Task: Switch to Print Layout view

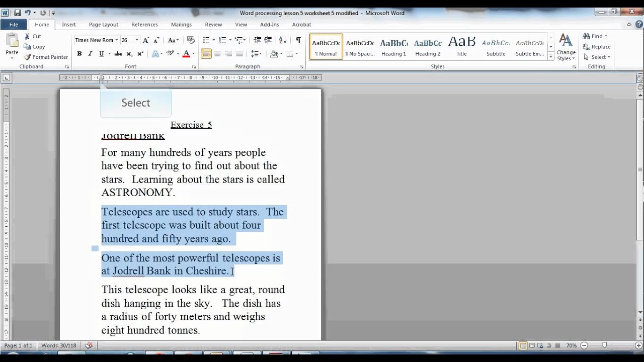Action: pos(523,345)
